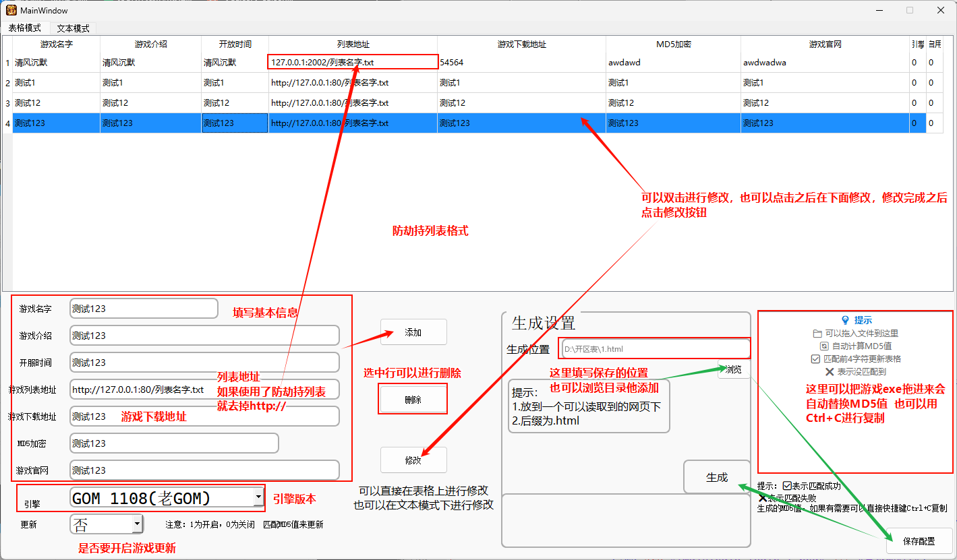Image resolution: width=957 pixels, height=560 pixels.
Task: Select the awdawd MD5 cell
Action: point(674,63)
